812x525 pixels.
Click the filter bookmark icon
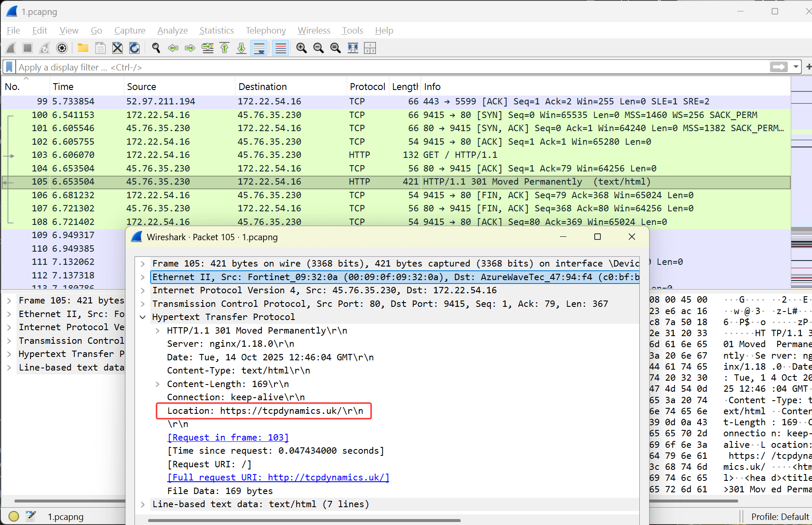pyautogui.click(x=8, y=67)
